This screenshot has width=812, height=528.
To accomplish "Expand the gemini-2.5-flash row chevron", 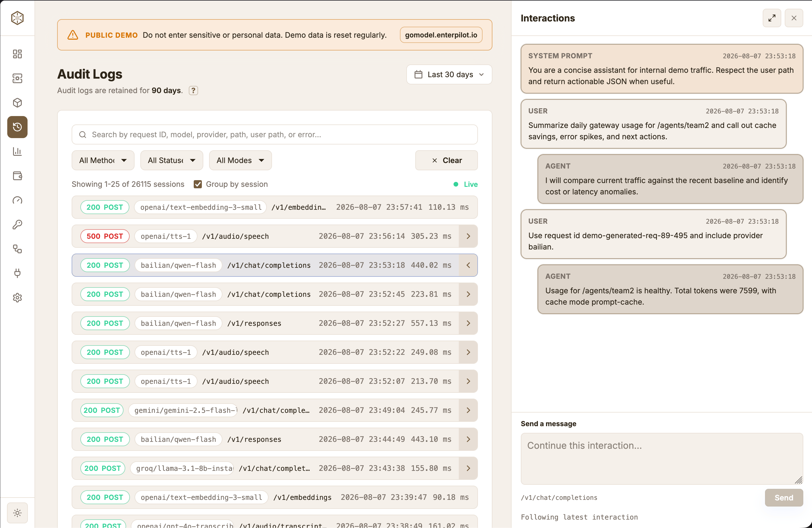I will [468, 410].
